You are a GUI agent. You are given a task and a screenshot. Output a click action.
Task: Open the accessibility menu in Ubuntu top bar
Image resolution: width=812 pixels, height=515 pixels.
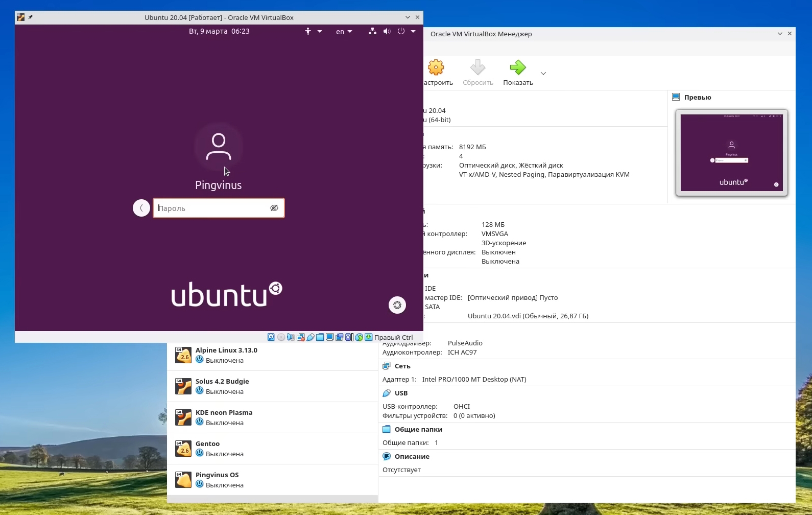308,31
